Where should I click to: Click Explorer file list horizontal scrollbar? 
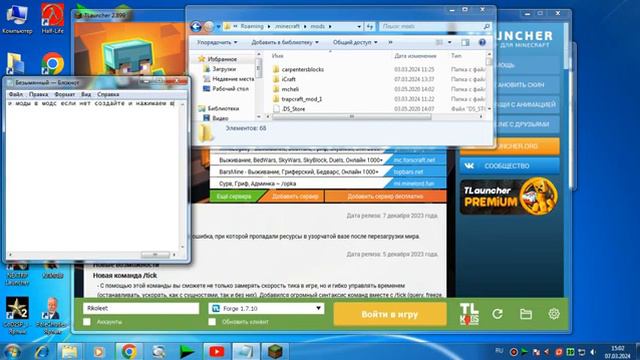pos(351,117)
